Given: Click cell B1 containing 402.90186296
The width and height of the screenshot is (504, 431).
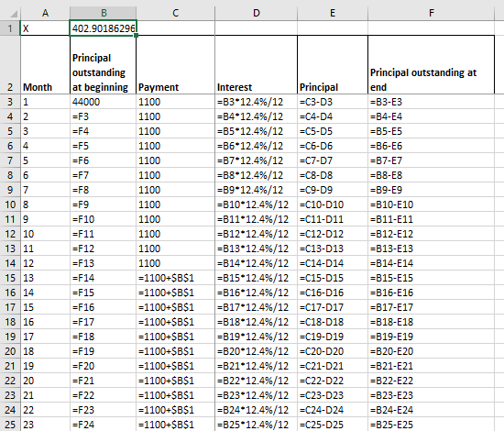Looking at the screenshot, I should [x=104, y=28].
